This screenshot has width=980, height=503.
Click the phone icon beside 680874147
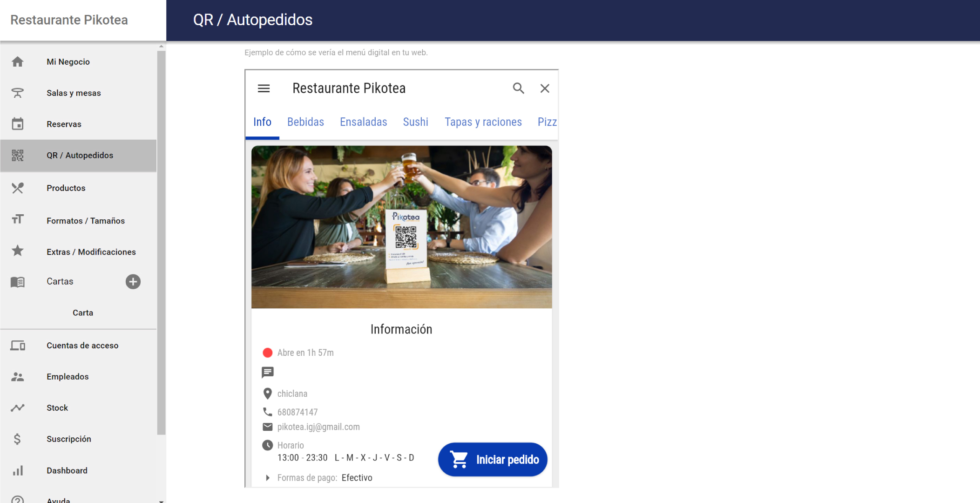pos(268,412)
